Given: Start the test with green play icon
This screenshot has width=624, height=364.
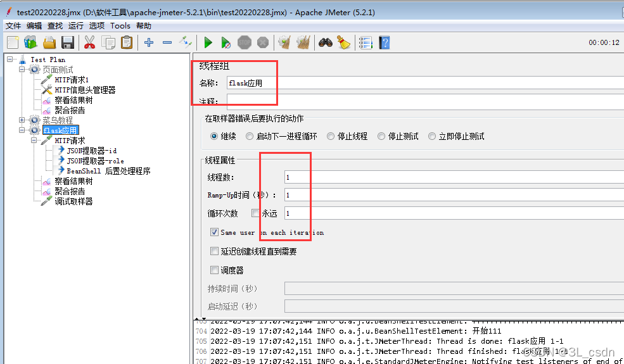Looking at the screenshot, I should click(208, 42).
